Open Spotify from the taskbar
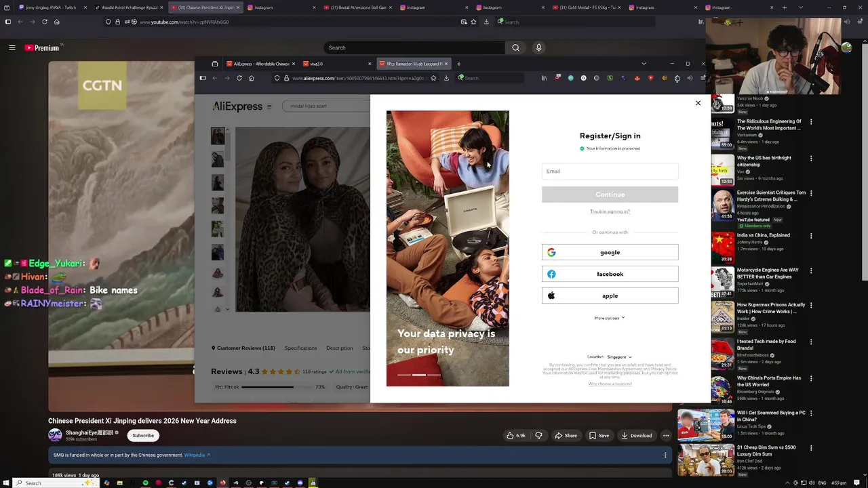The width and height of the screenshot is (868, 488). [145, 483]
